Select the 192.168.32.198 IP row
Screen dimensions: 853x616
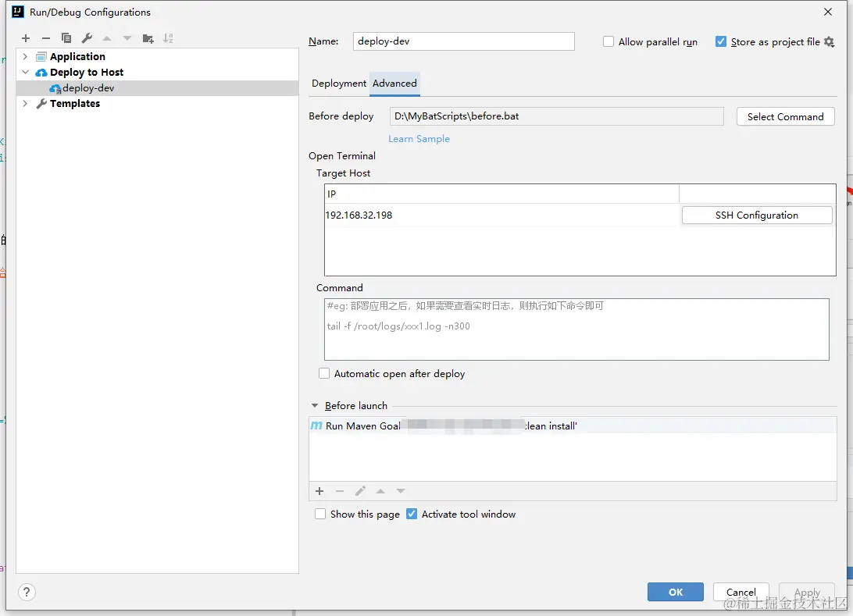tap(501, 215)
